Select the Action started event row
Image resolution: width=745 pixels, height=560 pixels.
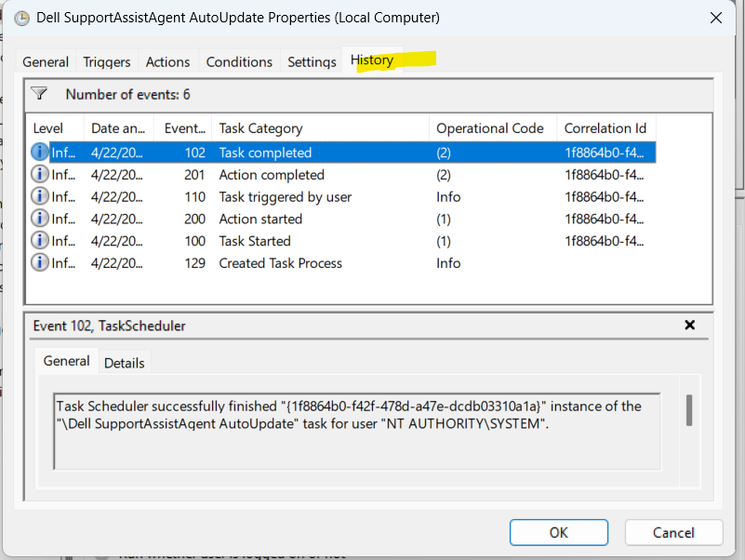pos(343,219)
